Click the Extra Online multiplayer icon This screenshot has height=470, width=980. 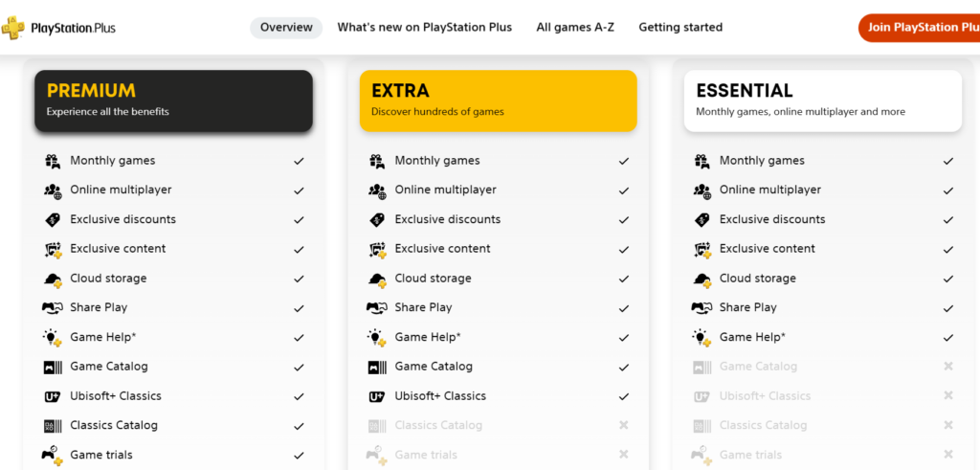(x=377, y=190)
